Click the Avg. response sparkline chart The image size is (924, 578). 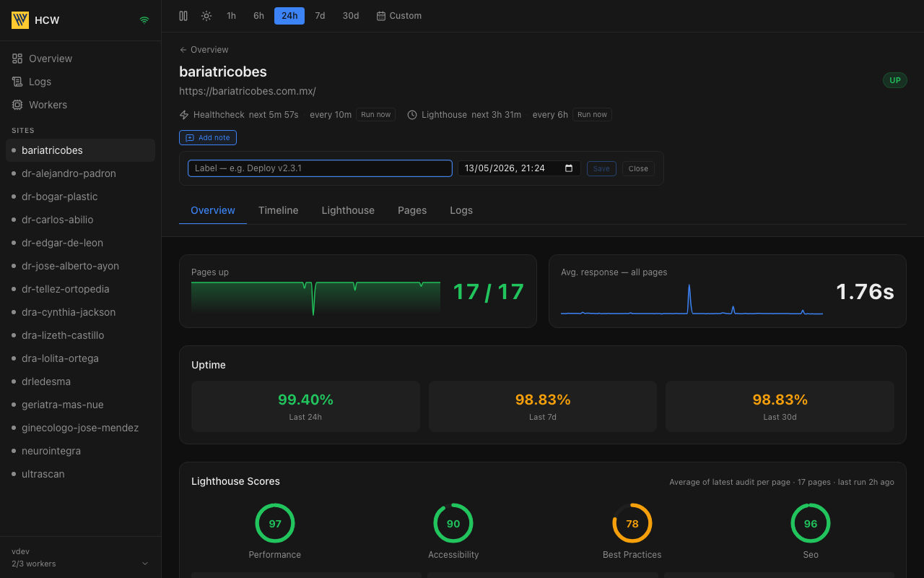click(692, 299)
